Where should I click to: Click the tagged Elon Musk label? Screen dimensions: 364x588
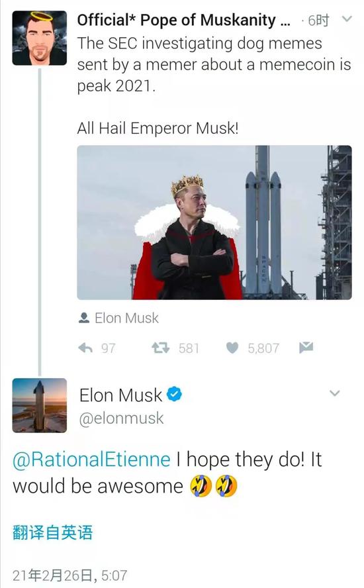[126, 318]
